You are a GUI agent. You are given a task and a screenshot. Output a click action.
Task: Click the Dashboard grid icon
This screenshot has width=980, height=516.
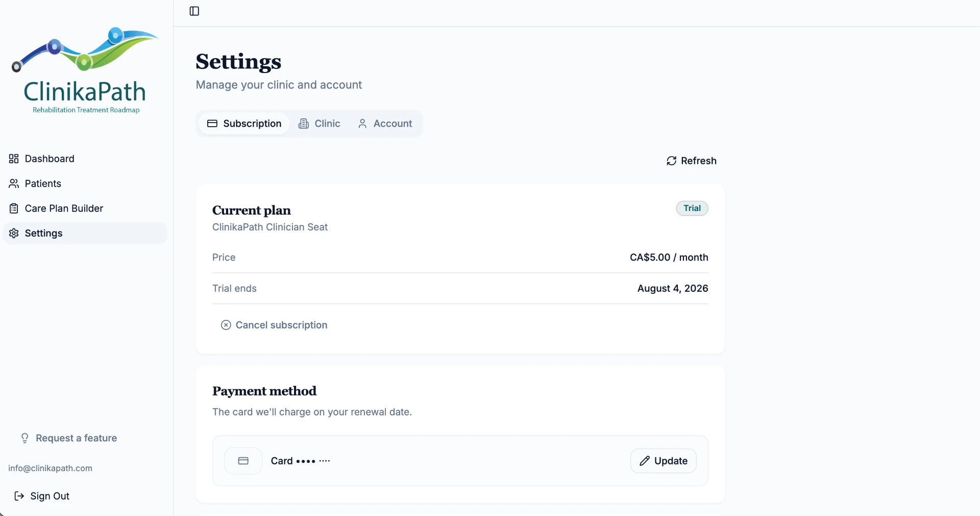[x=14, y=159]
